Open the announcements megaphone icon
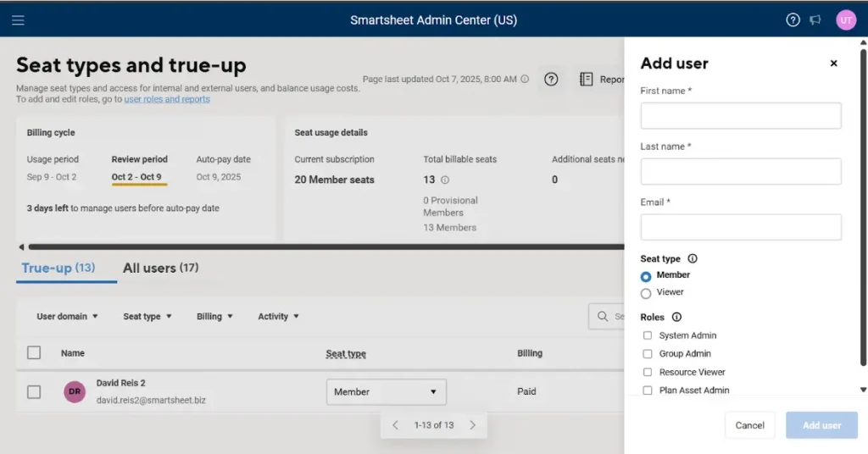 tap(815, 20)
